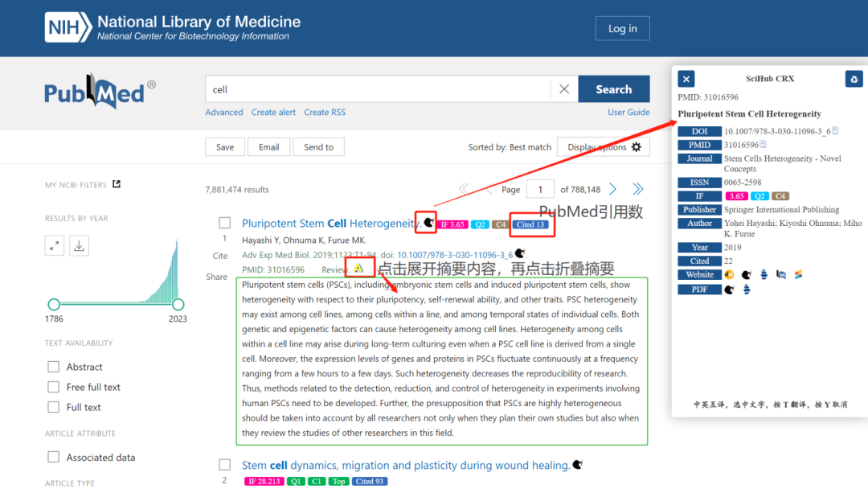Click the 0065-2598 ISSN value
The width and height of the screenshot is (868, 493).
tap(743, 183)
